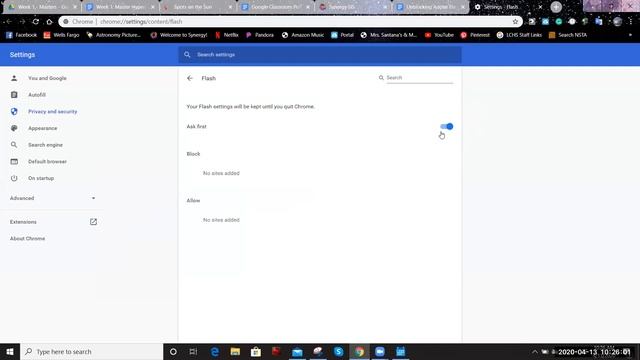Click the Autofill clipboard icon
Image resolution: width=640 pixels, height=360 pixels.
[x=14, y=95]
